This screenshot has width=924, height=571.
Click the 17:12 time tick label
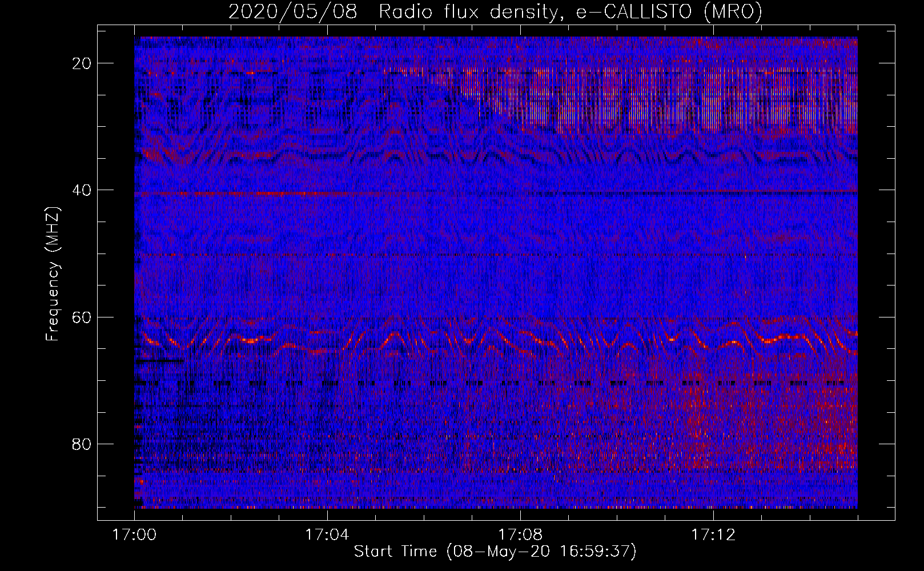coord(713,535)
